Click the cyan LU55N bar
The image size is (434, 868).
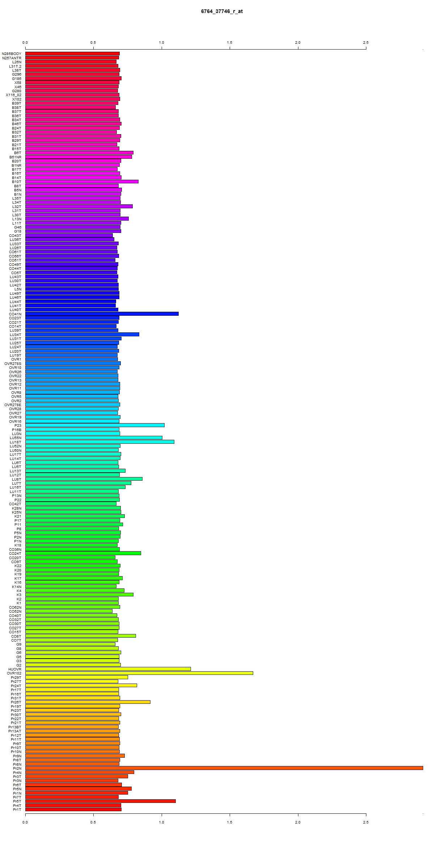tap(94, 437)
